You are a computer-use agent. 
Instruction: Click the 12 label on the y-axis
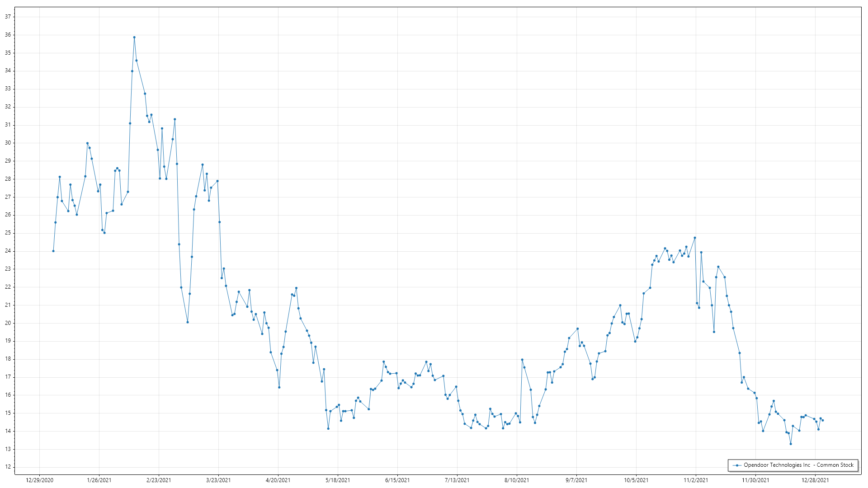[8, 467]
